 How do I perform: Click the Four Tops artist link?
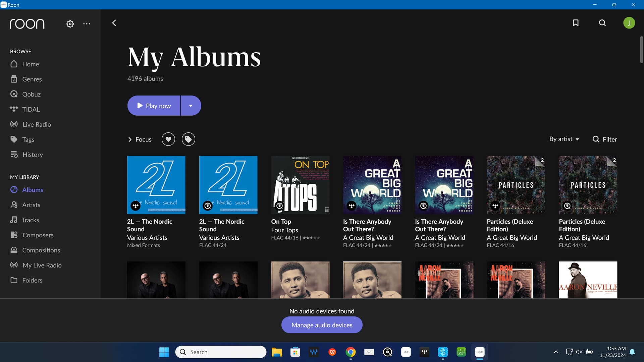tap(284, 230)
